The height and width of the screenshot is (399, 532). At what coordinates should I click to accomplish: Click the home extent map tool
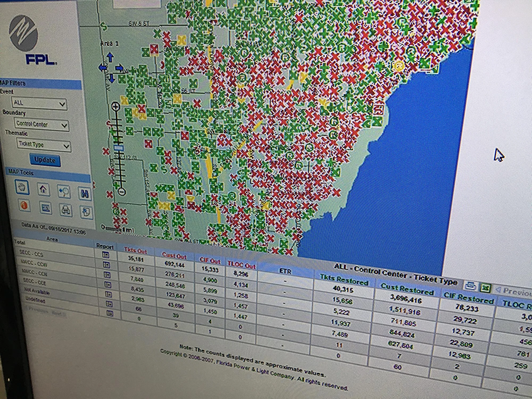pos(43,189)
